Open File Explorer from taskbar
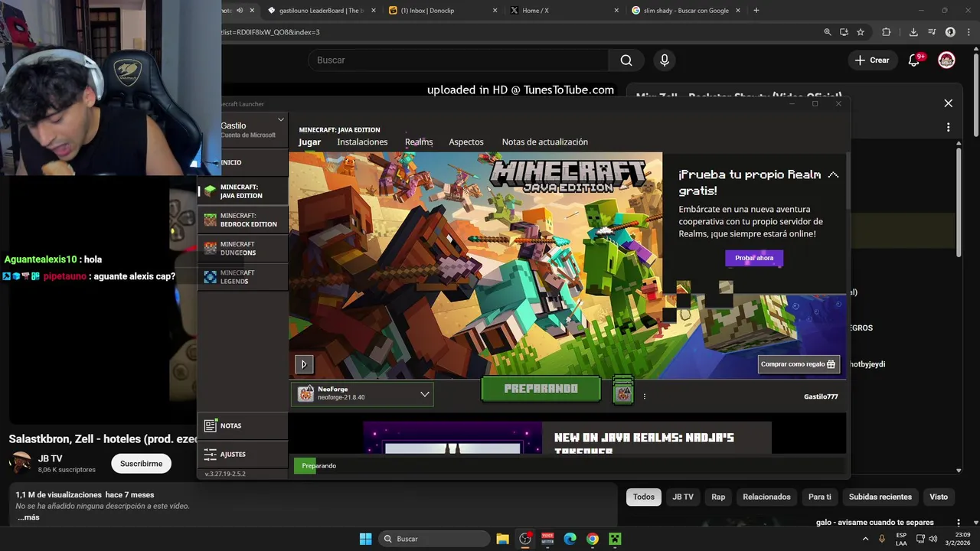 tap(502, 539)
